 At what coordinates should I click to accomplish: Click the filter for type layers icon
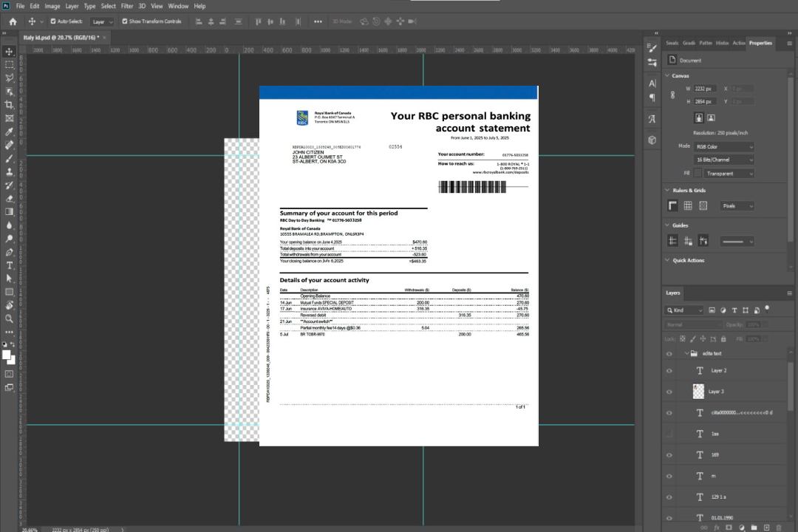coord(734,310)
